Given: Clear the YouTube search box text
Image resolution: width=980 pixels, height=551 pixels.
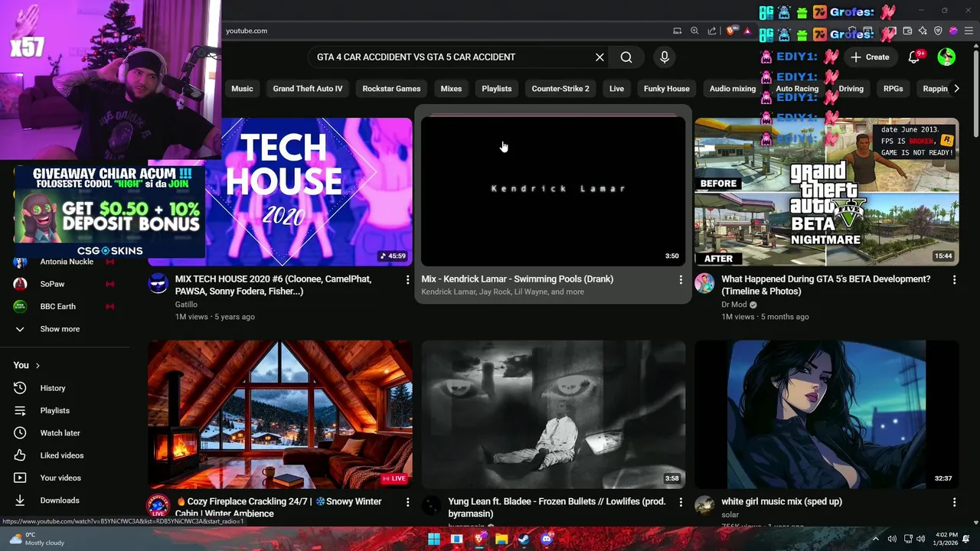Looking at the screenshot, I should click(x=599, y=57).
